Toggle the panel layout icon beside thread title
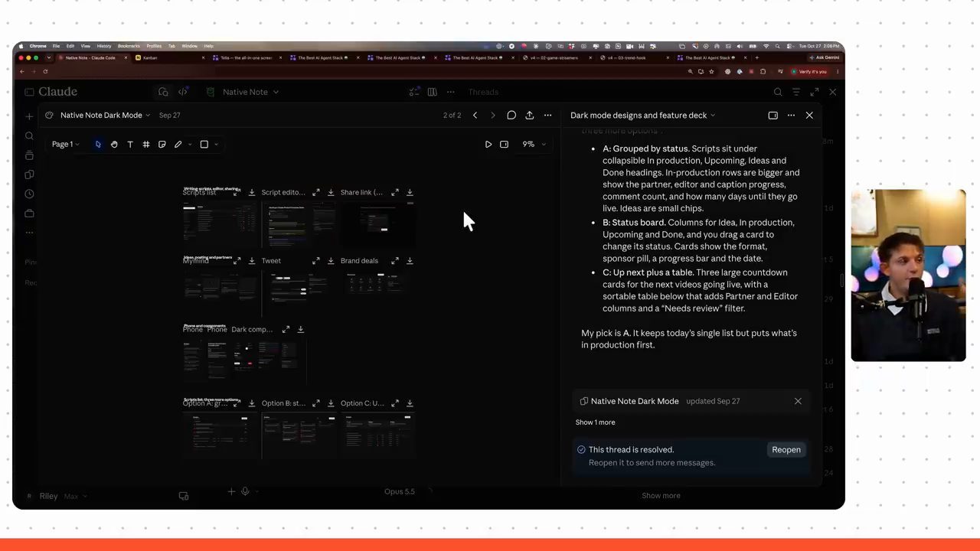 tap(773, 115)
